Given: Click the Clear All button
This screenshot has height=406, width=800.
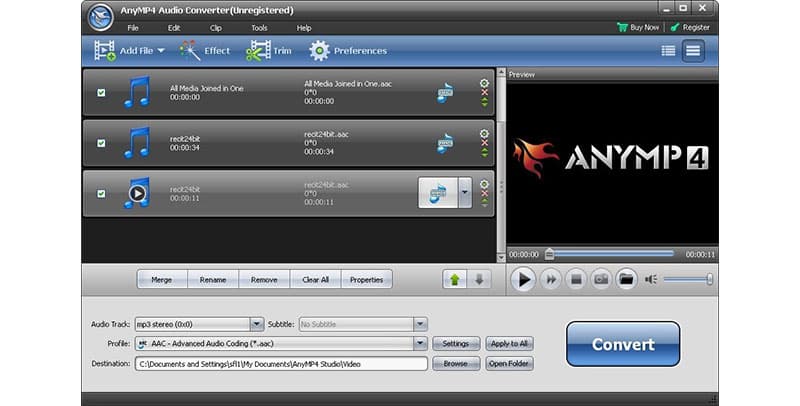Looking at the screenshot, I should 315,280.
